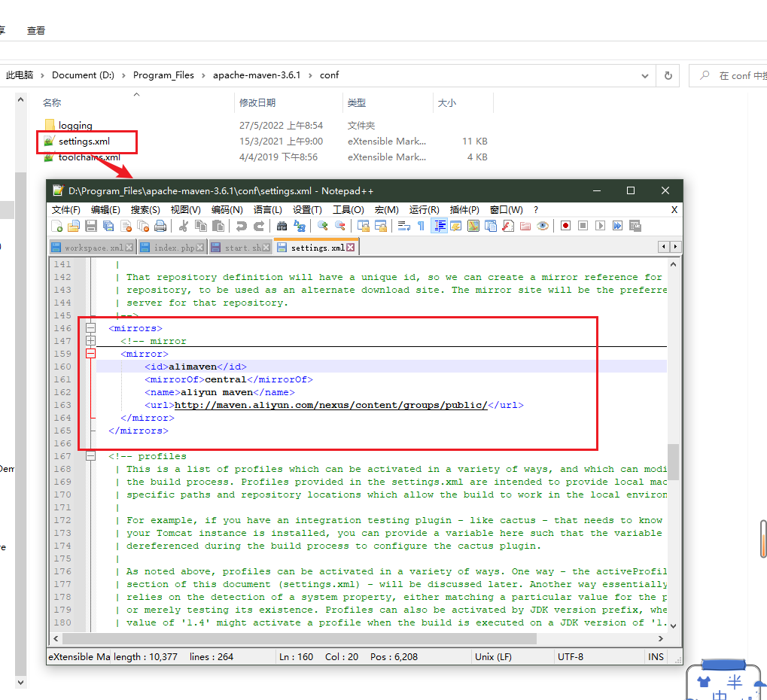Switch to the start.sh tab
The image size is (767, 700).
pyautogui.click(x=241, y=248)
